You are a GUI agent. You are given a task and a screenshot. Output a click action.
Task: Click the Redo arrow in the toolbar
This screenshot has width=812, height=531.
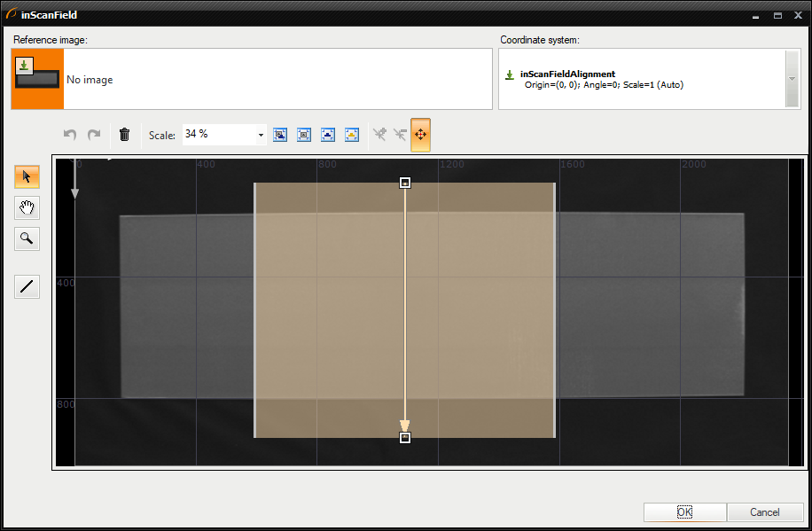(94, 135)
